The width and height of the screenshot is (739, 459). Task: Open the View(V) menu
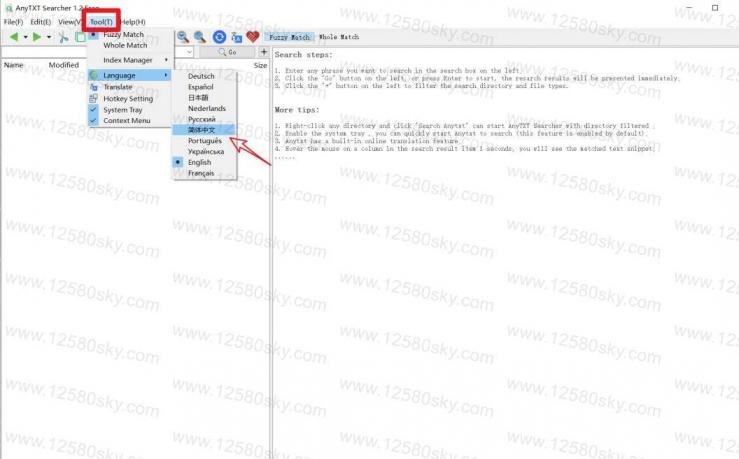(x=69, y=22)
